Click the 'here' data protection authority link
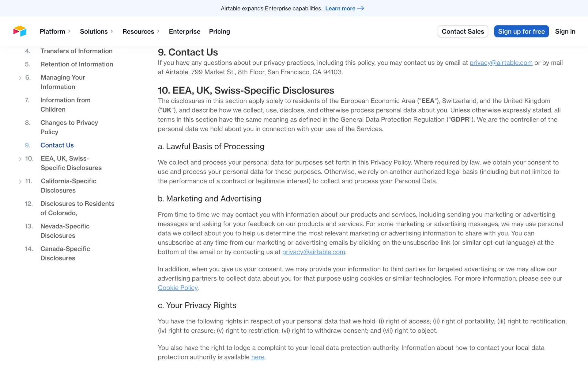 coord(258,357)
